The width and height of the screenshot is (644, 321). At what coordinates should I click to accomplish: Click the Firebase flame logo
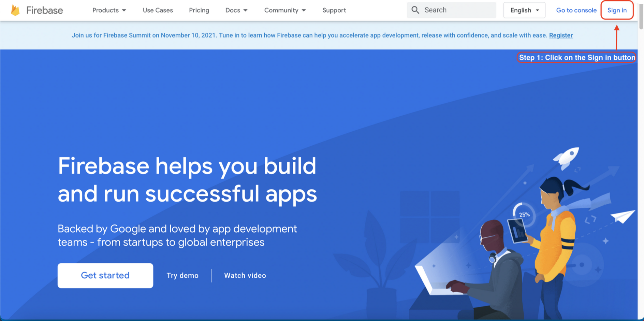15,10
